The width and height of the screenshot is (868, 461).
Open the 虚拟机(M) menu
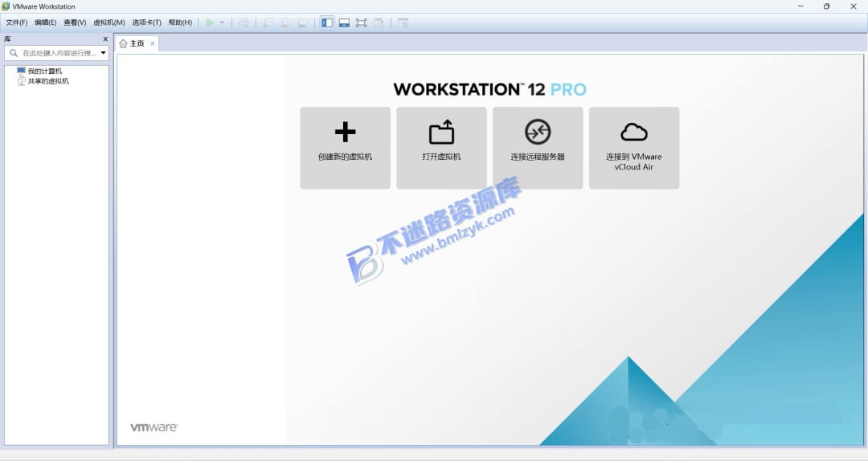point(109,22)
